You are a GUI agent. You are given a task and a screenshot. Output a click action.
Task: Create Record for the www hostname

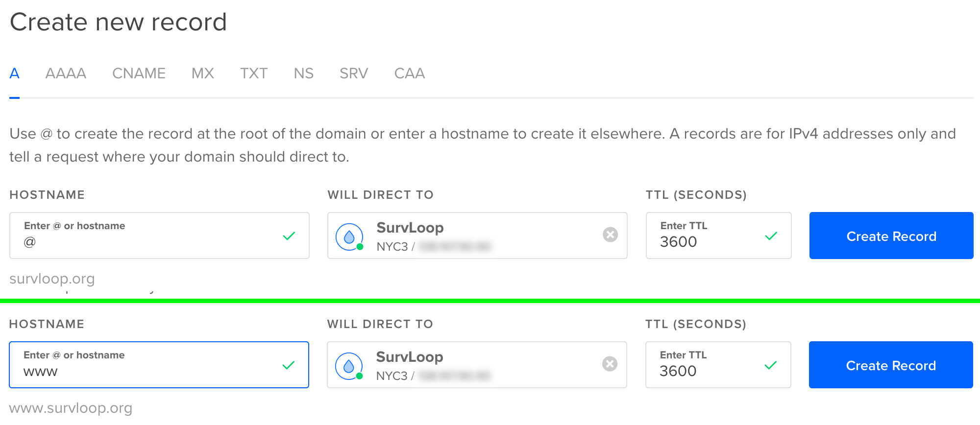(891, 365)
